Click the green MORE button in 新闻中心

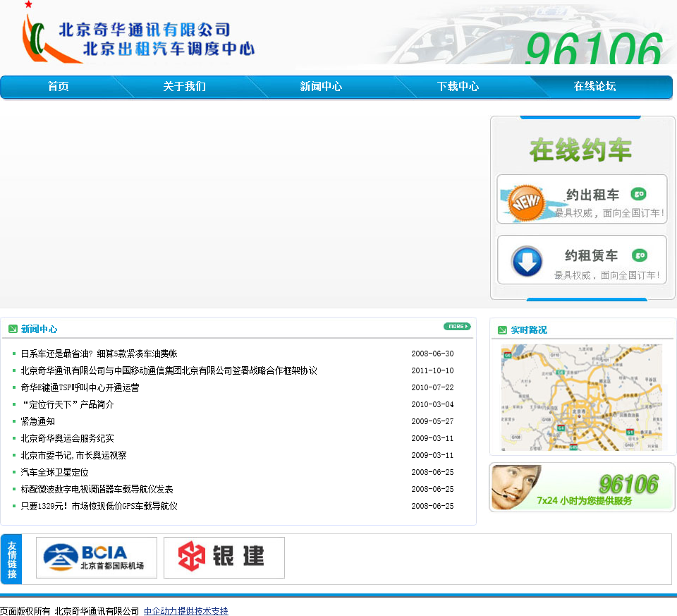456,326
